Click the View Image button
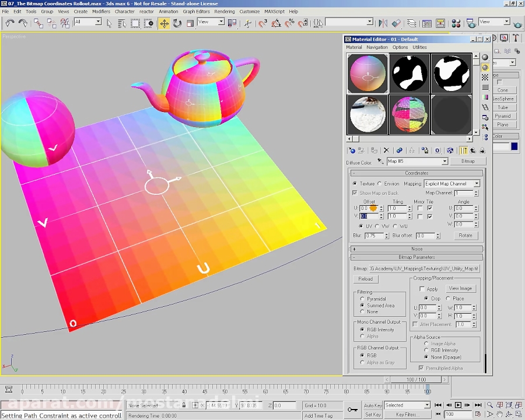Image resolution: width=525 pixels, height=420 pixels. click(460, 289)
